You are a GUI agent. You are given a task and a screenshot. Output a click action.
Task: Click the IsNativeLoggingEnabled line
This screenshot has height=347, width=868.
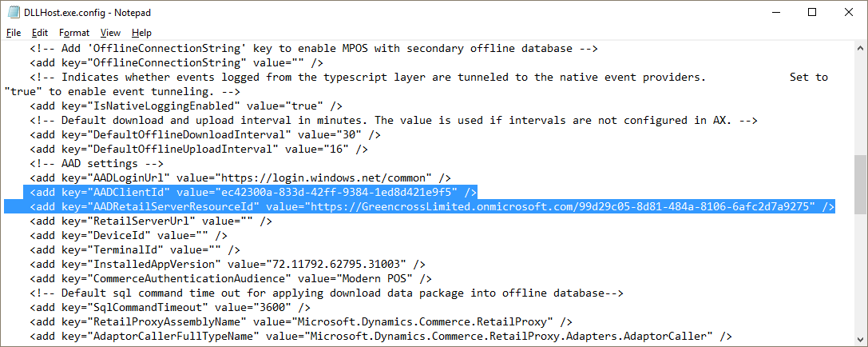point(186,106)
